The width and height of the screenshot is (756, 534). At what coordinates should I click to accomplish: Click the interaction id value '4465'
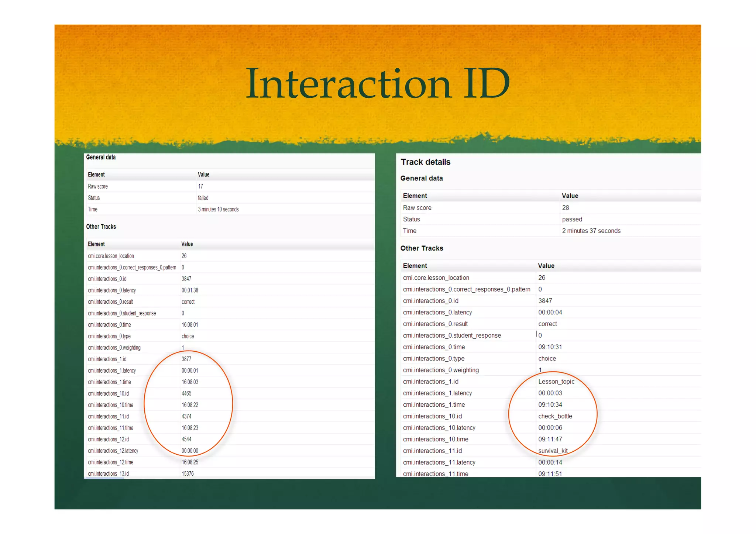[186, 393]
